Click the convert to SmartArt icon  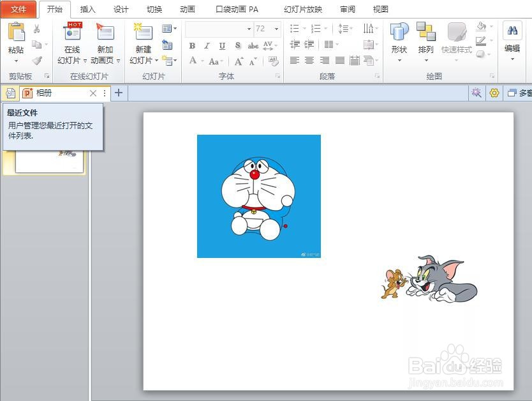[369, 61]
